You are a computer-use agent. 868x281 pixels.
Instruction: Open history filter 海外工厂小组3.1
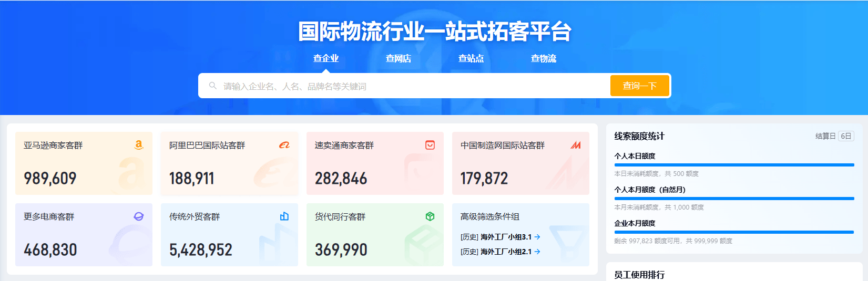(500, 237)
